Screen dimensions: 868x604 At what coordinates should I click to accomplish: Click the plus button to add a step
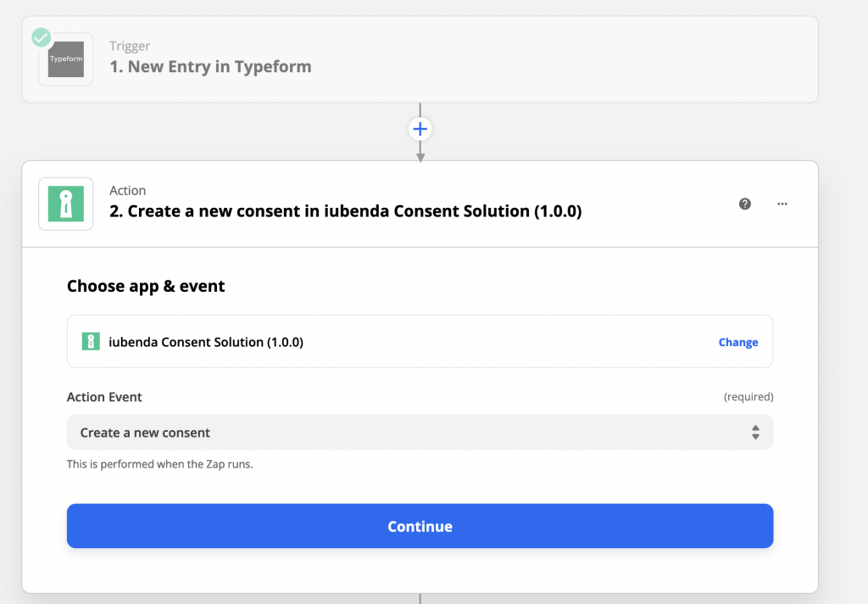coord(420,128)
